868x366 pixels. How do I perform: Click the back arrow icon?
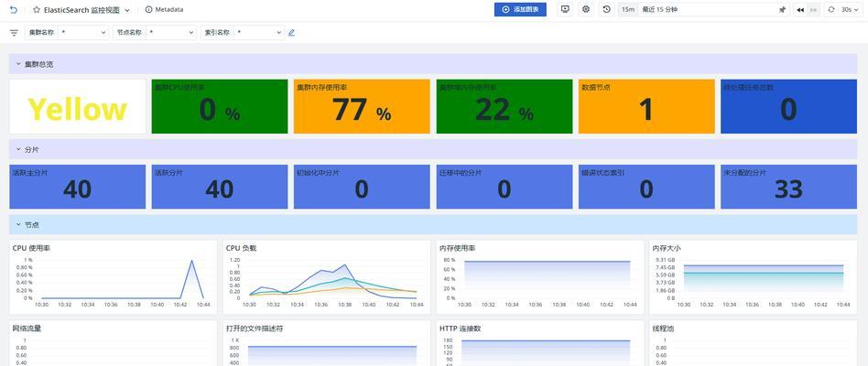coord(14,9)
